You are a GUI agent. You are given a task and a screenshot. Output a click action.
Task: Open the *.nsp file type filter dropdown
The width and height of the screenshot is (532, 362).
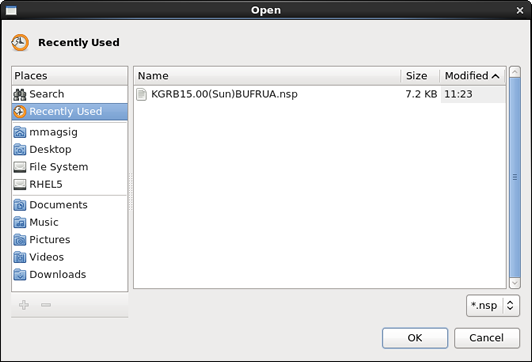493,306
